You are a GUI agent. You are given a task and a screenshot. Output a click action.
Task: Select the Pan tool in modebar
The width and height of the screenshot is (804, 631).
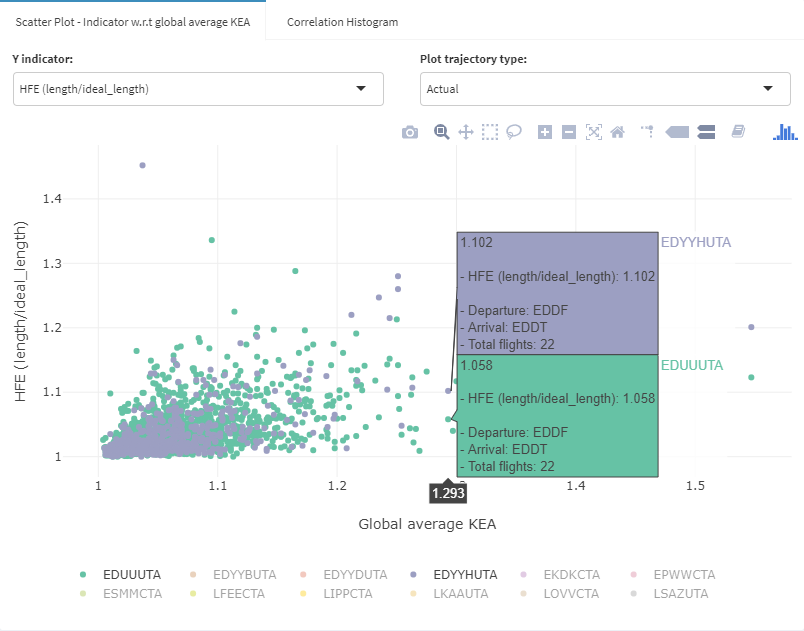[x=466, y=132]
